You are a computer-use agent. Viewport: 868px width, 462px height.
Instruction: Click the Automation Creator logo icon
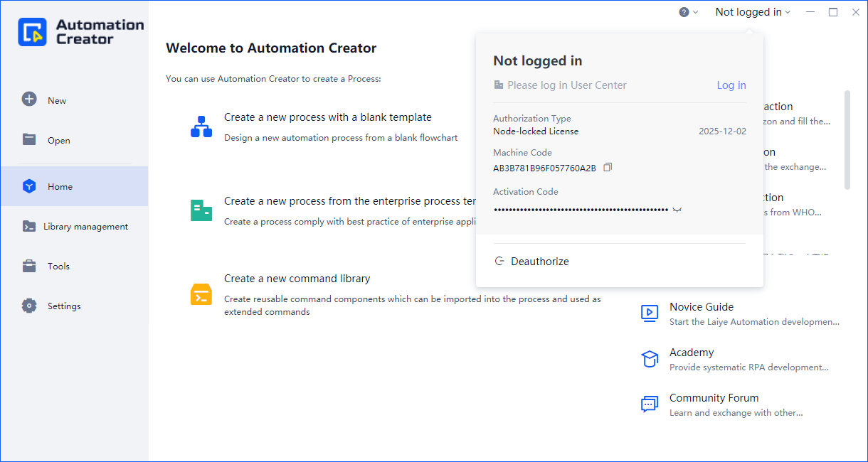32,32
